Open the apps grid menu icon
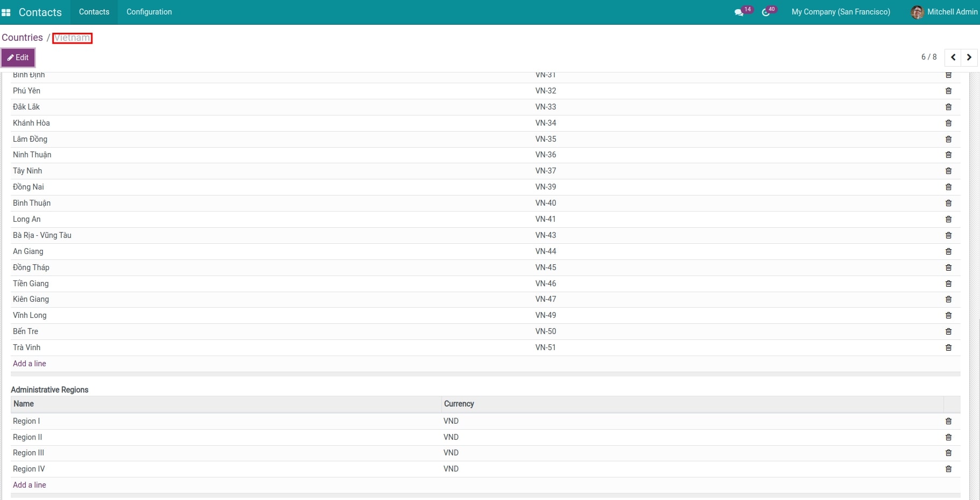This screenshot has height=500, width=980. click(6, 12)
